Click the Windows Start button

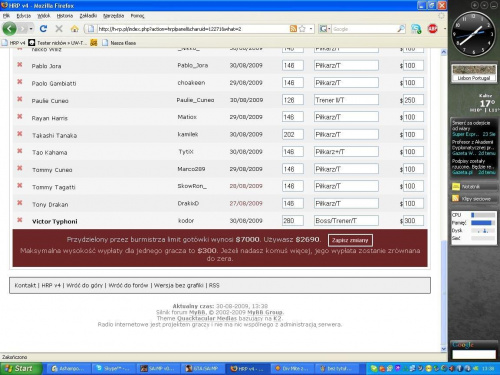coord(21,368)
